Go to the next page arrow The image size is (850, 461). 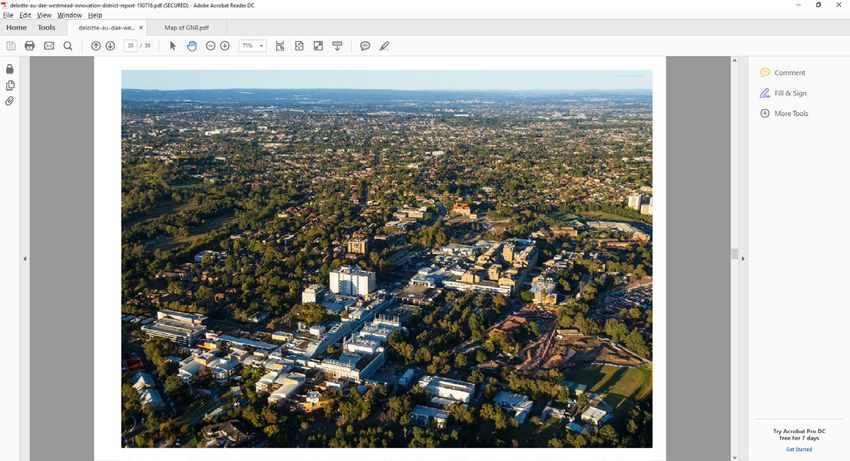(x=110, y=46)
